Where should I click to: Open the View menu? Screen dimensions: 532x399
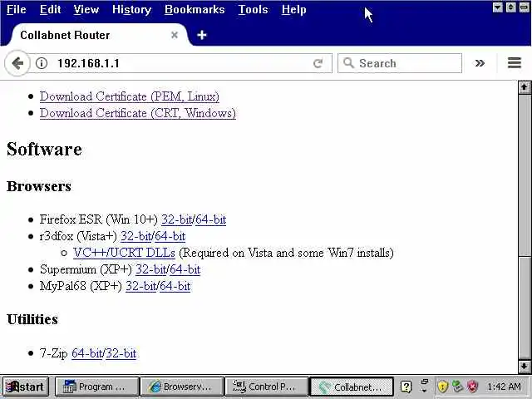[86, 9]
